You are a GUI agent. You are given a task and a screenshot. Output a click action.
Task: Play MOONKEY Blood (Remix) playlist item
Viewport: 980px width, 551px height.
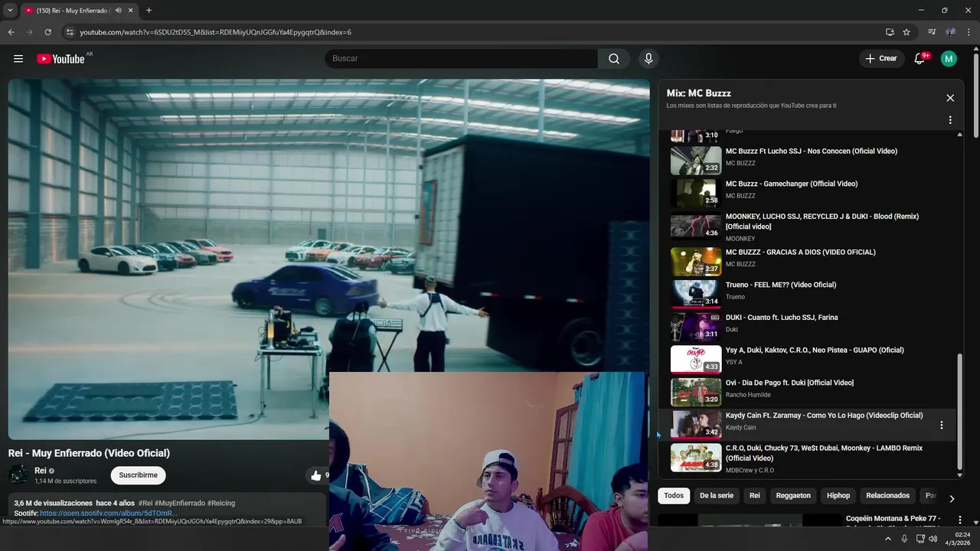(822, 222)
